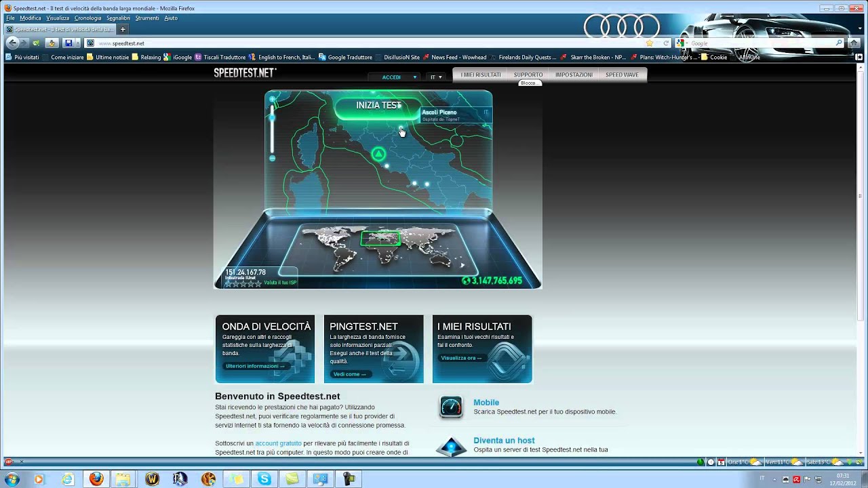Bookmark this page with the star icon
Viewport: 868px width, 488px height.
point(649,43)
